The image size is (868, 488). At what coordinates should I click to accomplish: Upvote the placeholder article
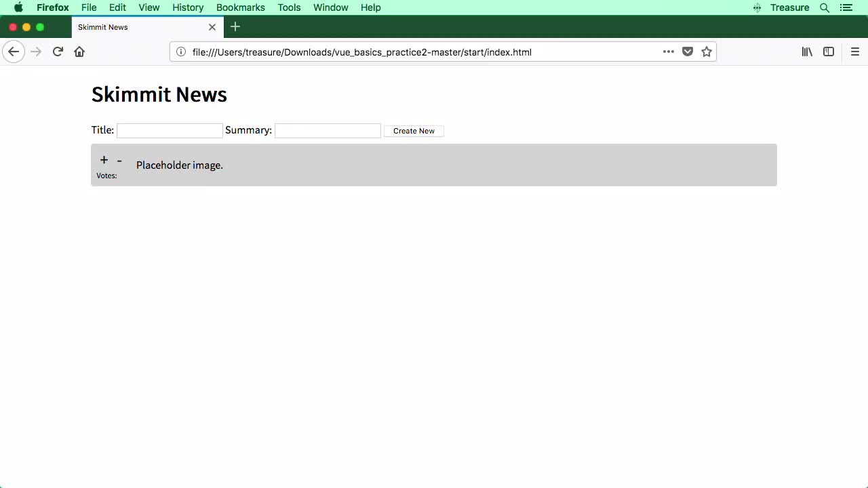click(104, 160)
